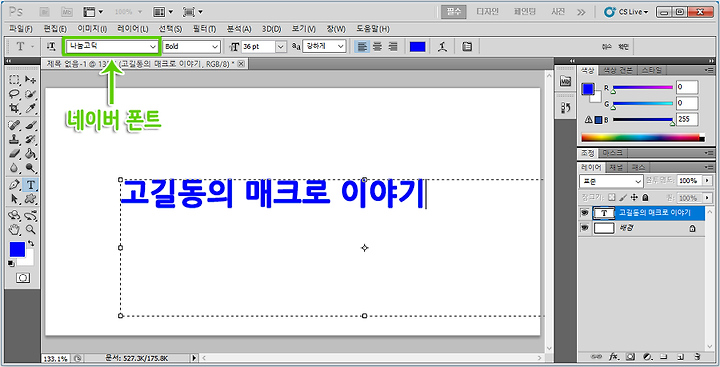The width and height of the screenshot is (720, 367).
Task: Open the 필터(T) menu
Action: (x=204, y=29)
